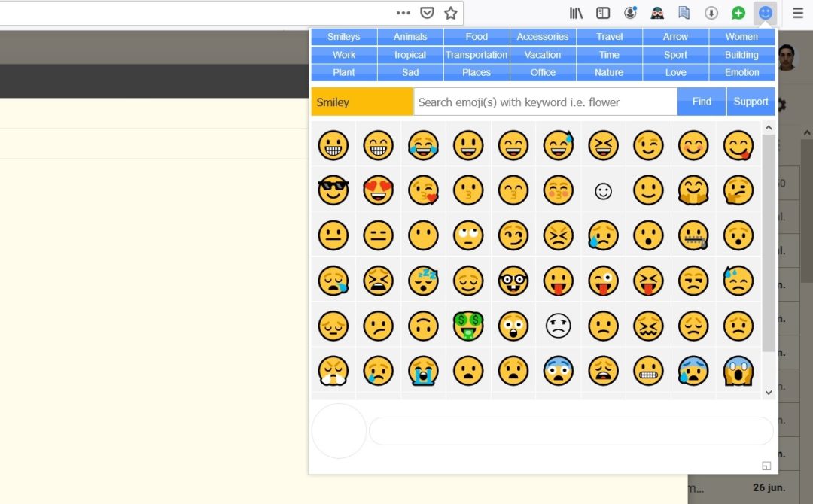Screen dimensions: 813x504
Task: Switch to the Animals emoji category
Action: (410, 37)
